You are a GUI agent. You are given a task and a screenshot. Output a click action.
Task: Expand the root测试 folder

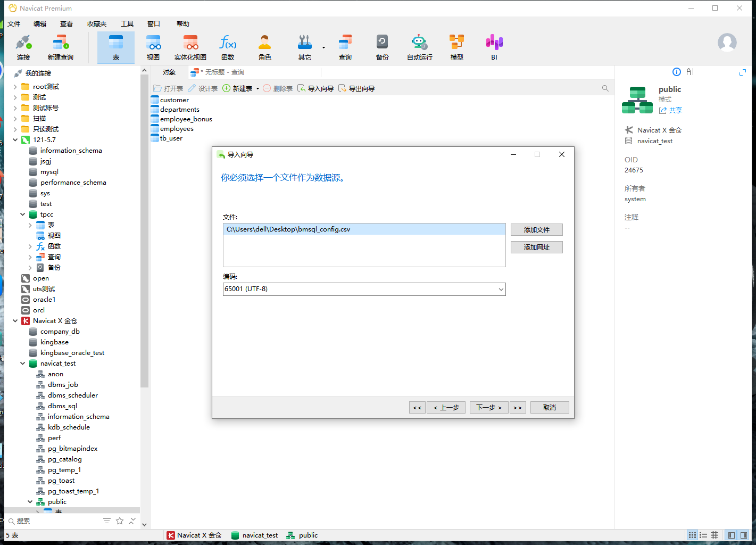click(15, 87)
